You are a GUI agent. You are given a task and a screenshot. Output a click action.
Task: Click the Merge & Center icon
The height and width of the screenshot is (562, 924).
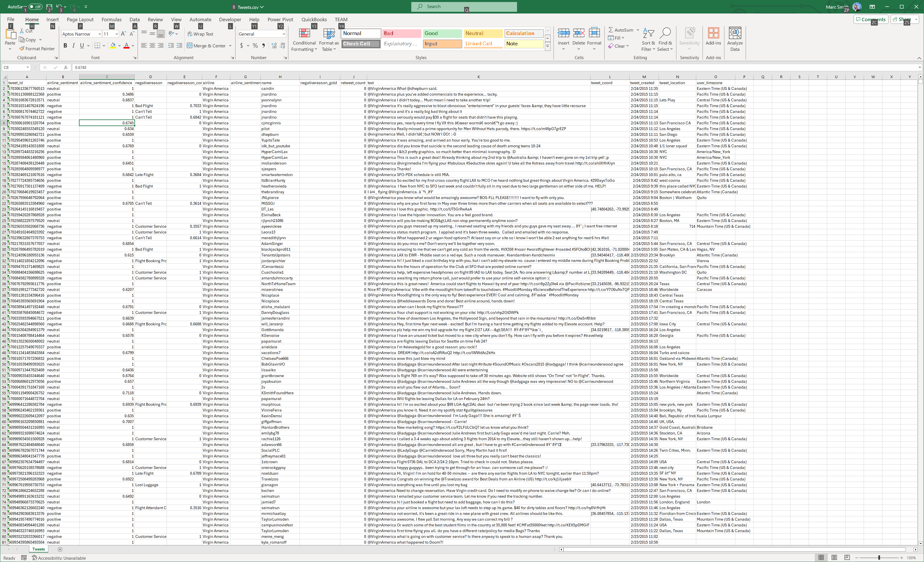[190, 46]
